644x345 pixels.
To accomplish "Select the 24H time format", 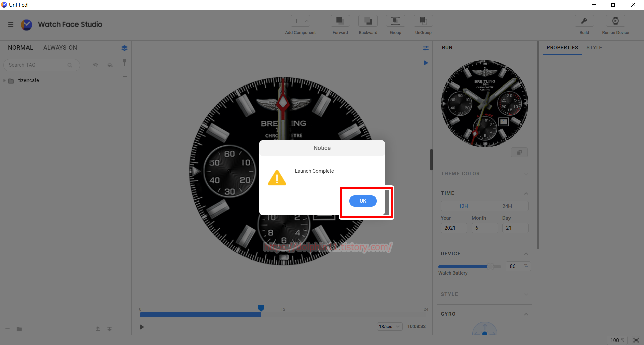I will pos(507,206).
